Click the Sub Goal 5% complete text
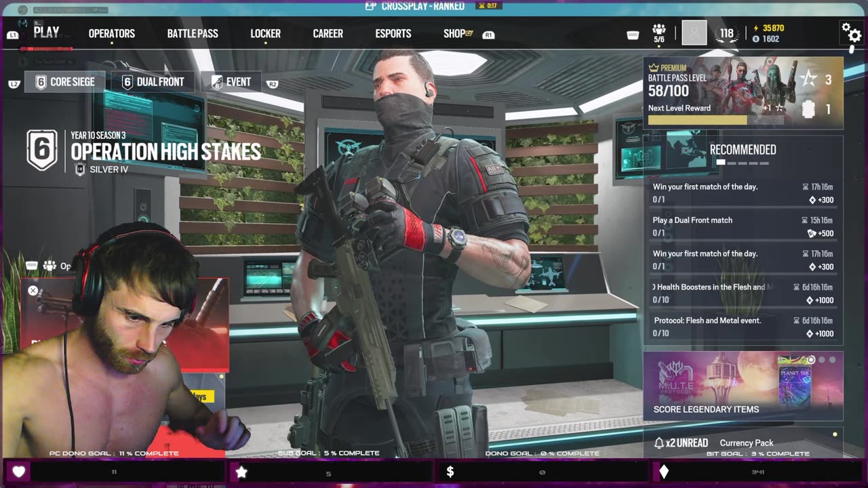The height and width of the screenshot is (488, 868). coord(328,453)
